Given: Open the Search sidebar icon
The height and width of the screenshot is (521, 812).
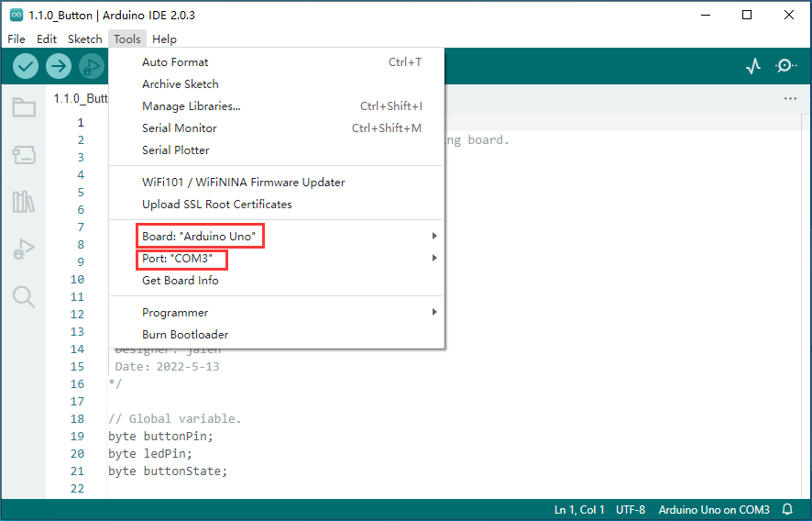Looking at the screenshot, I should tap(24, 297).
